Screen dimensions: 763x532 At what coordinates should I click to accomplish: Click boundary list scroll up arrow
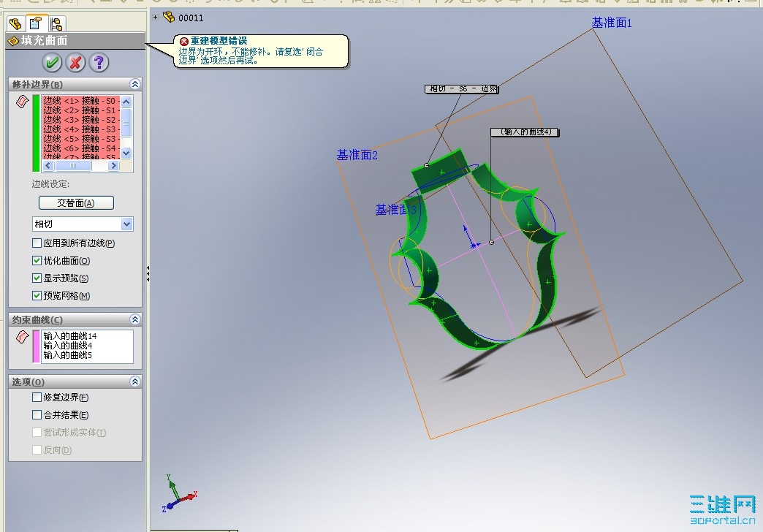(126, 102)
